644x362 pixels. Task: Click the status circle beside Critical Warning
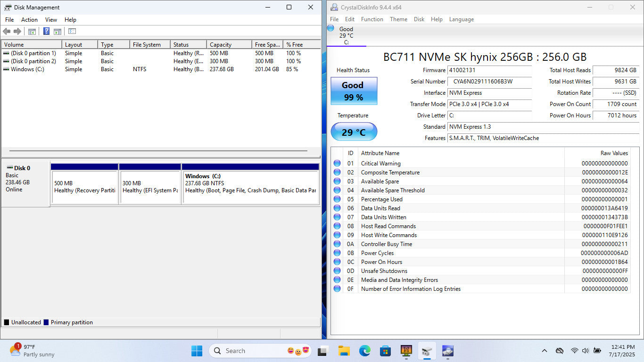(337, 164)
